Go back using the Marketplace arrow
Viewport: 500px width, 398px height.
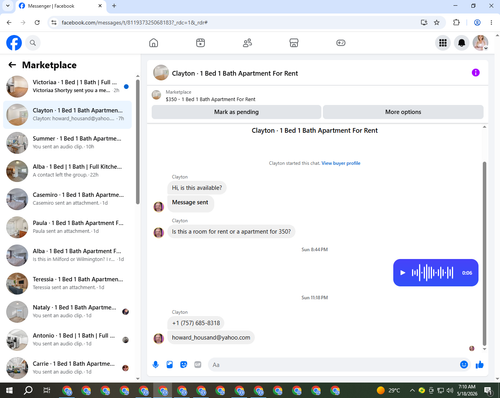click(12, 65)
